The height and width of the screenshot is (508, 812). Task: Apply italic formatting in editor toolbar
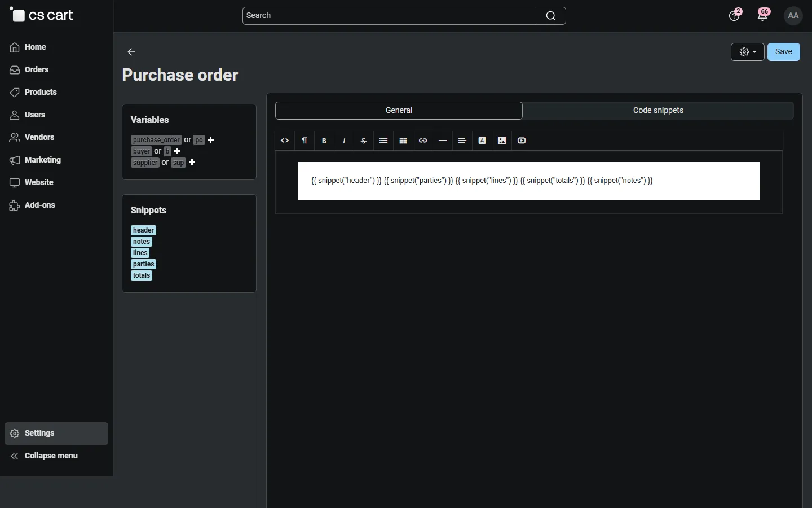345,141
